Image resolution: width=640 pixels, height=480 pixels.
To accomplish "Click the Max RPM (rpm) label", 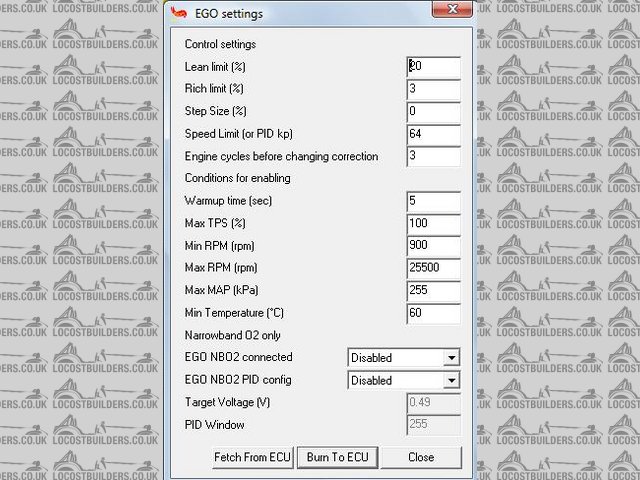I will coord(221,268).
